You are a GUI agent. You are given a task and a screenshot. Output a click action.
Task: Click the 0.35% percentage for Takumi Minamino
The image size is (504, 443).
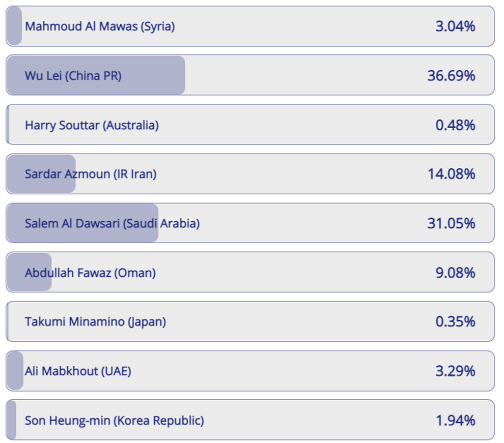[x=455, y=321]
